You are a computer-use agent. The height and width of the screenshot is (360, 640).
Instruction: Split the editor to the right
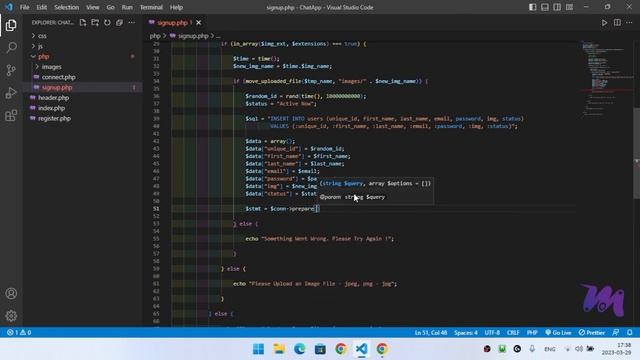[x=617, y=23]
